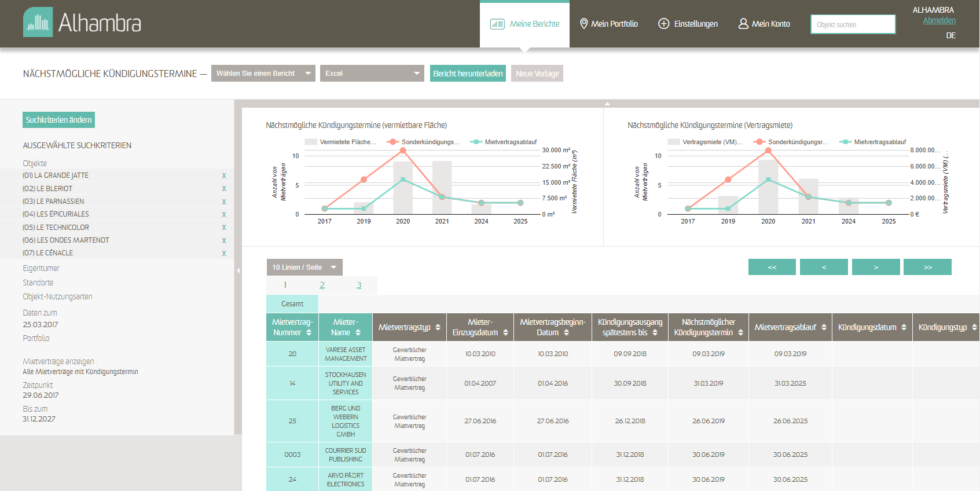The image size is (980, 491).
Task: Click the 'Objekt suchen' search field
Action: coord(853,25)
